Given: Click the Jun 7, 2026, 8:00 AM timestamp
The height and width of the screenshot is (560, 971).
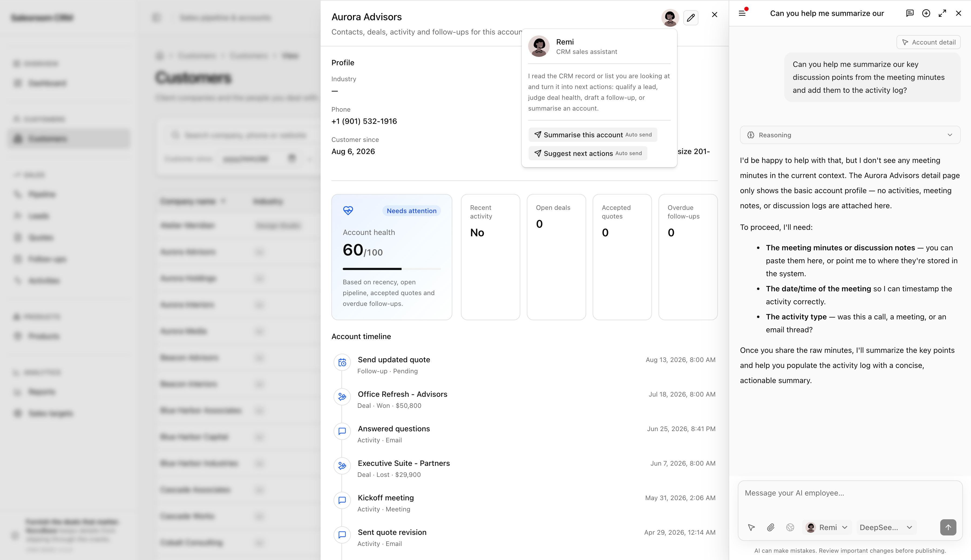Looking at the screenshot, I should (683, 464).
